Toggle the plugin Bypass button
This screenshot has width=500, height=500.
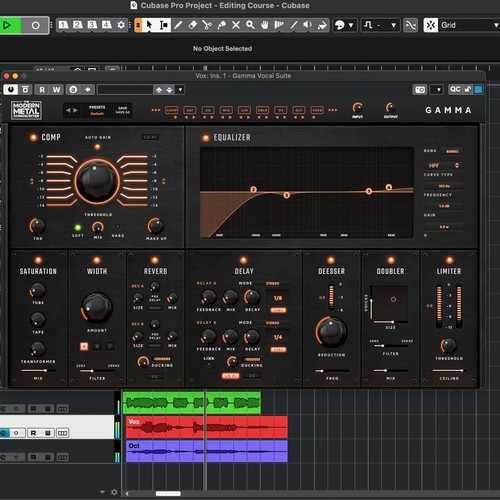coord(25,89)
